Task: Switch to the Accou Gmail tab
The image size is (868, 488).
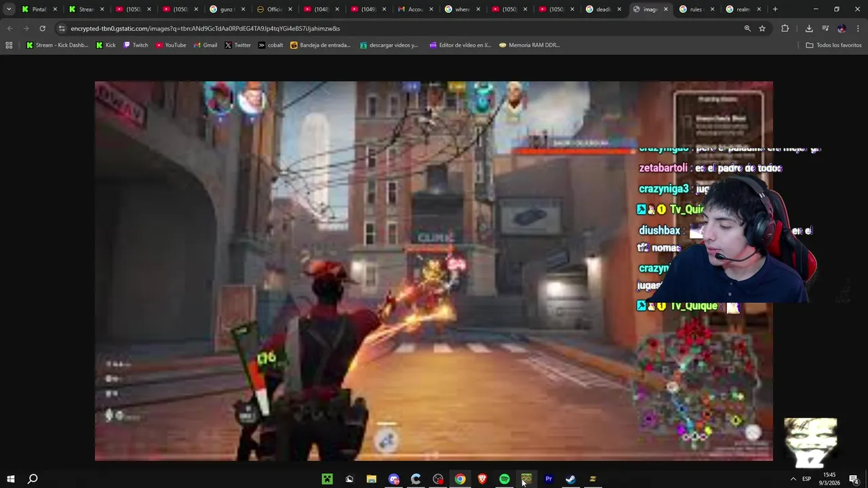Action: 414,9
